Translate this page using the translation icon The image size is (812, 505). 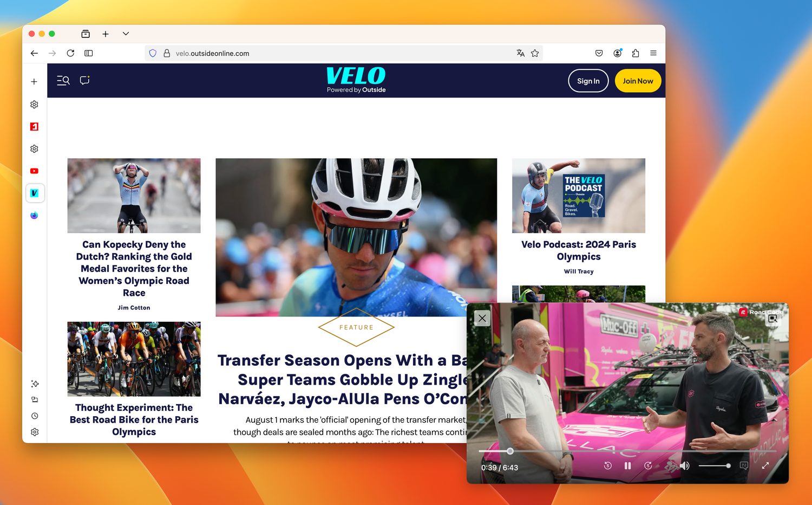520,53
